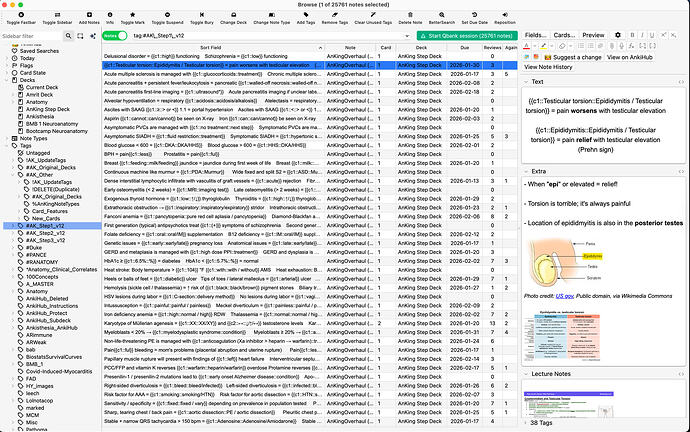Select the AnKing Step Deck in sidebar
690x432 pixels.
[48, 109]
